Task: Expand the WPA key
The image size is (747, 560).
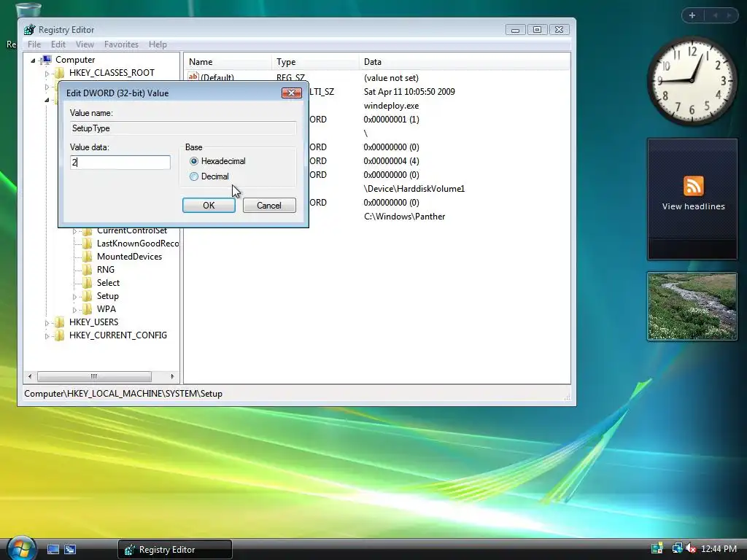Action: pos(75,310)
